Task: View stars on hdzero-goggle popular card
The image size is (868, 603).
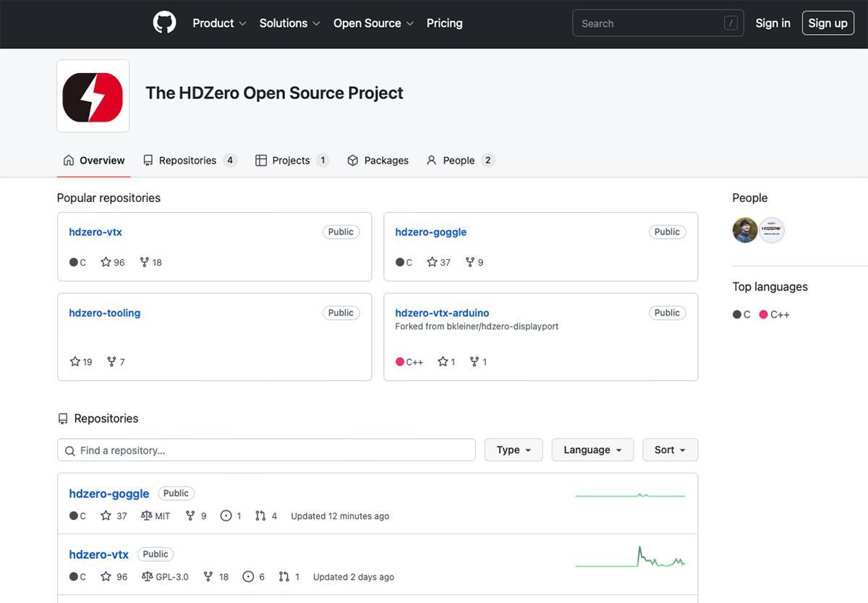Action: 438,263
